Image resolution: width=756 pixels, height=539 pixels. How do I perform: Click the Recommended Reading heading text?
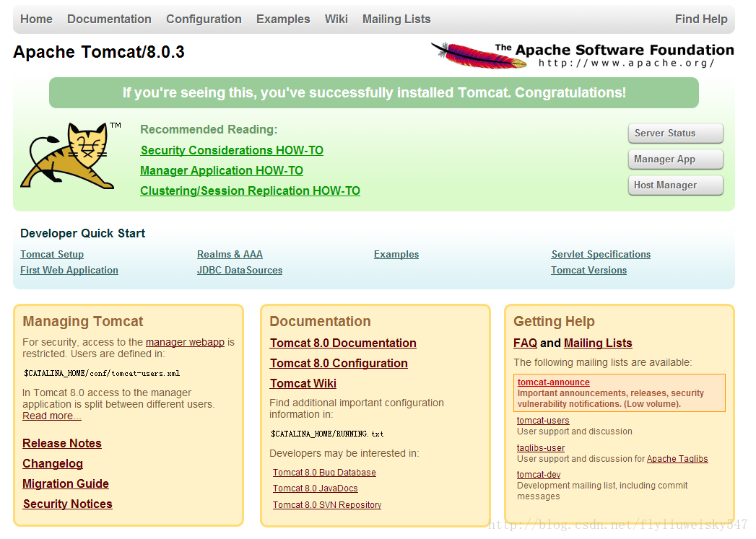point(209,130)
